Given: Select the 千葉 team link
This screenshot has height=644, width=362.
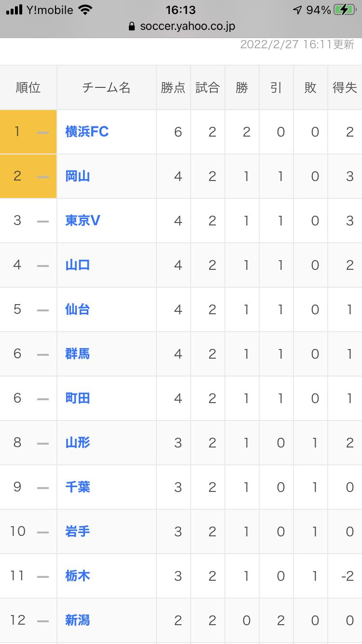Looking at the screenshot, I should [x=78, y=487].
